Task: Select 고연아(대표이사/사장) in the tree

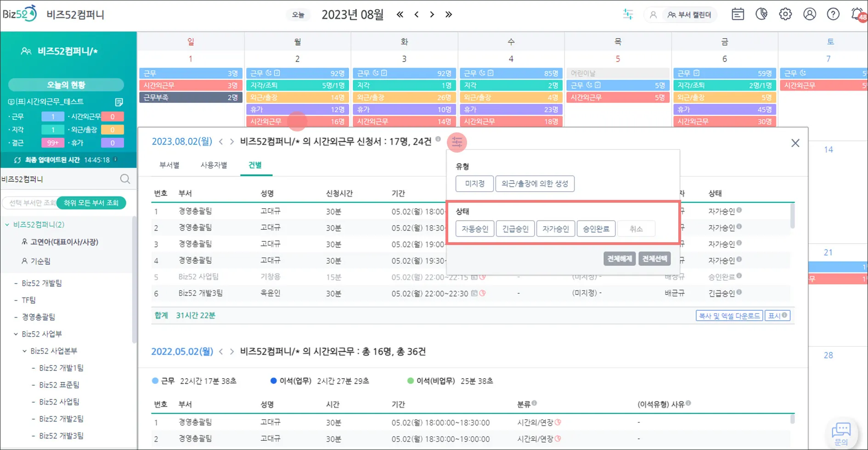Action: pos(64,242)
